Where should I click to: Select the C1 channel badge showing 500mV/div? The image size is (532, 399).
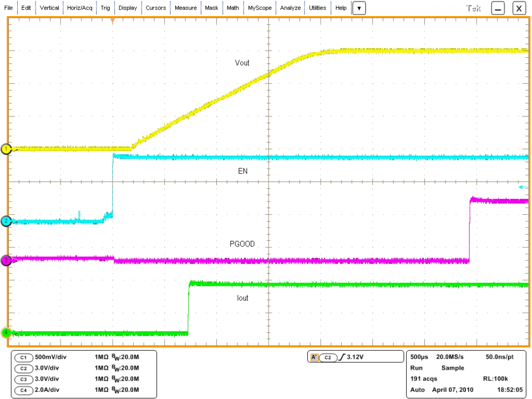coord(22,357)
